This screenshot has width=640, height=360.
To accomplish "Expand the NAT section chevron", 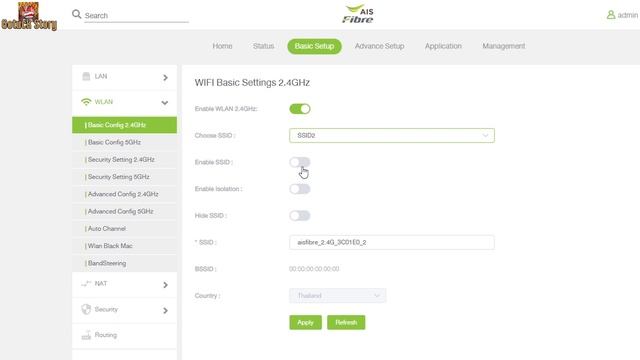I will (165, 284).
